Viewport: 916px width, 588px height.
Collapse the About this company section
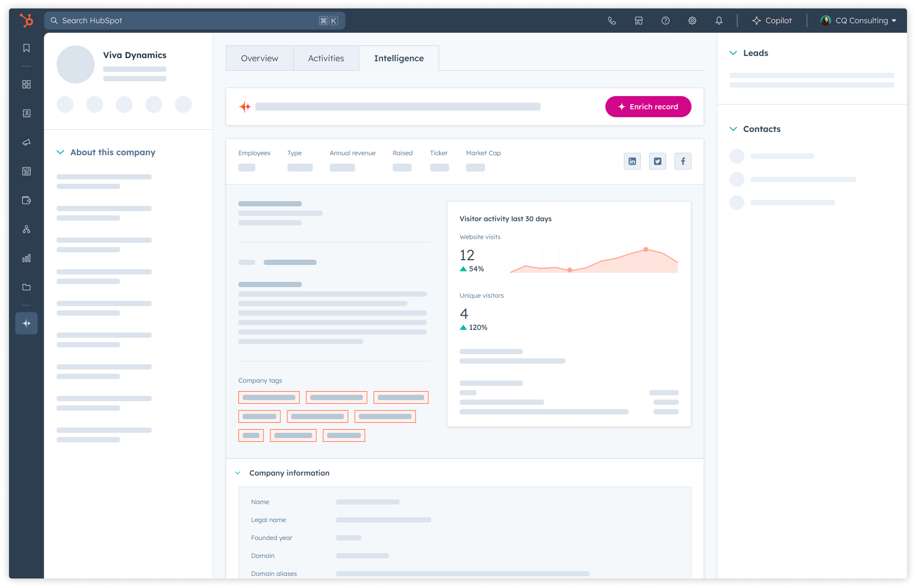[x=60, y=152]
